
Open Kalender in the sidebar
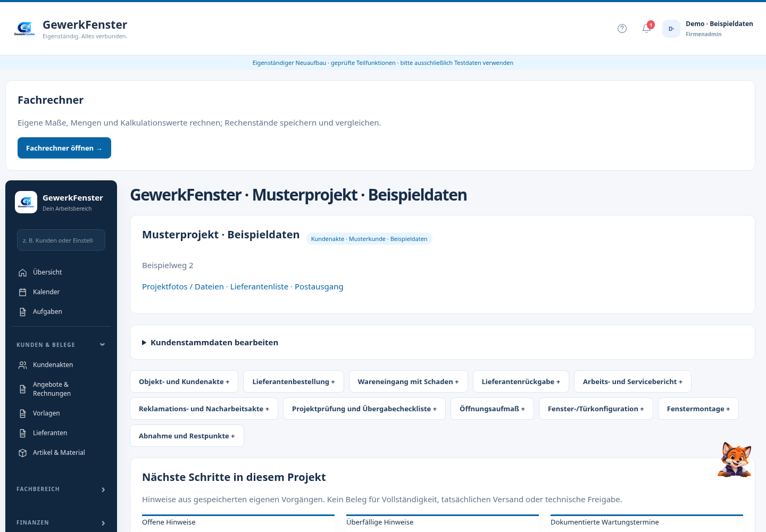(x=61, y=292)
